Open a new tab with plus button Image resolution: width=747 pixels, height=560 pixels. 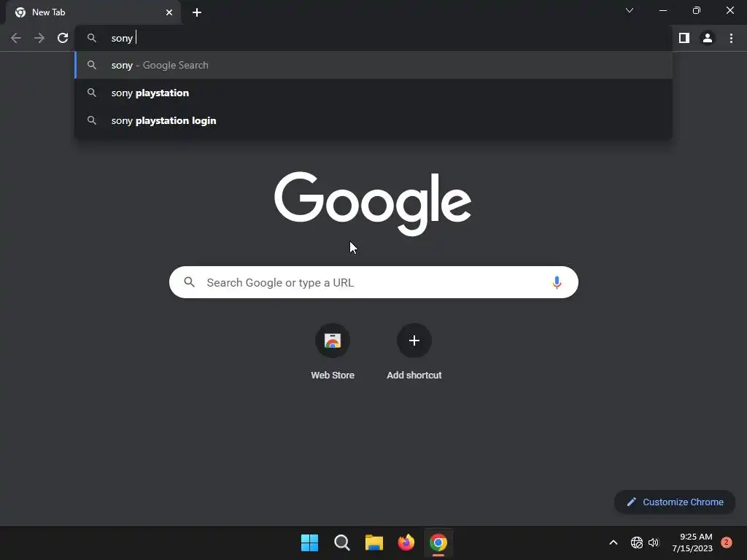[197, 12]
